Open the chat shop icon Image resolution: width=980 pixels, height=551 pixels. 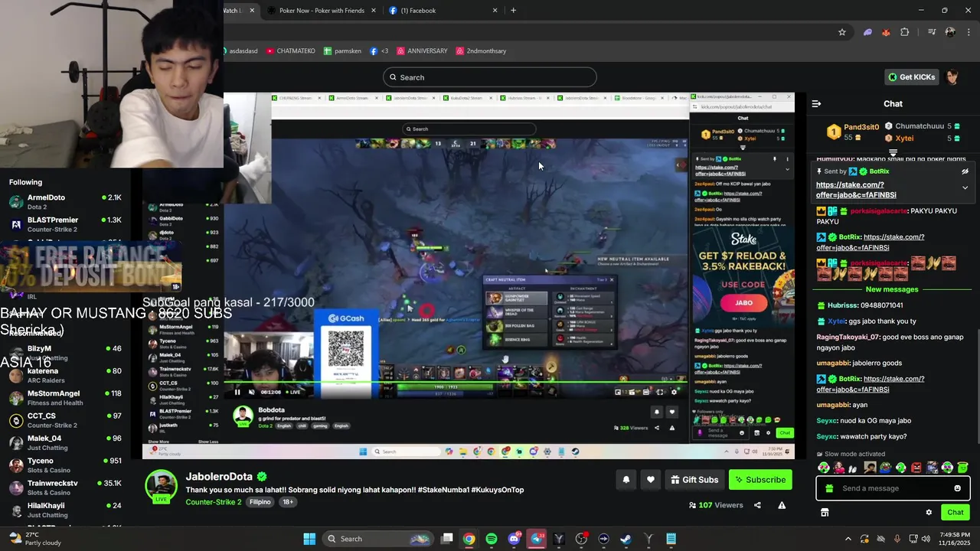[825, 512]
